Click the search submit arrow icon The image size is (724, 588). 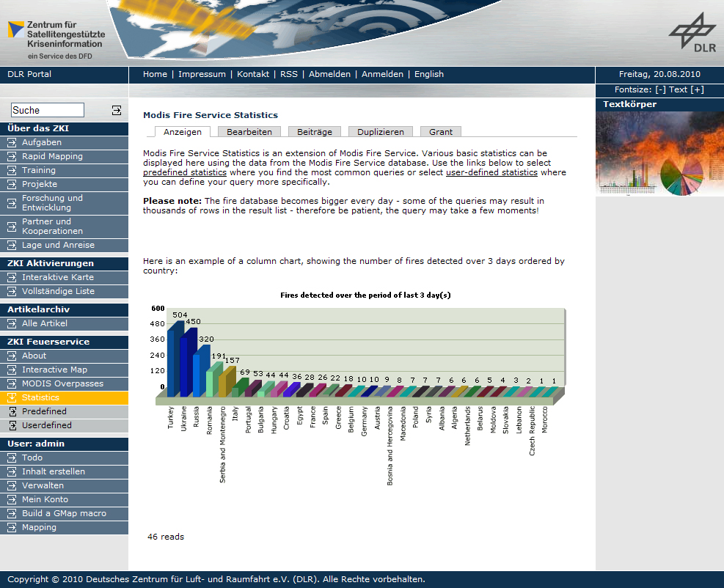117,110
